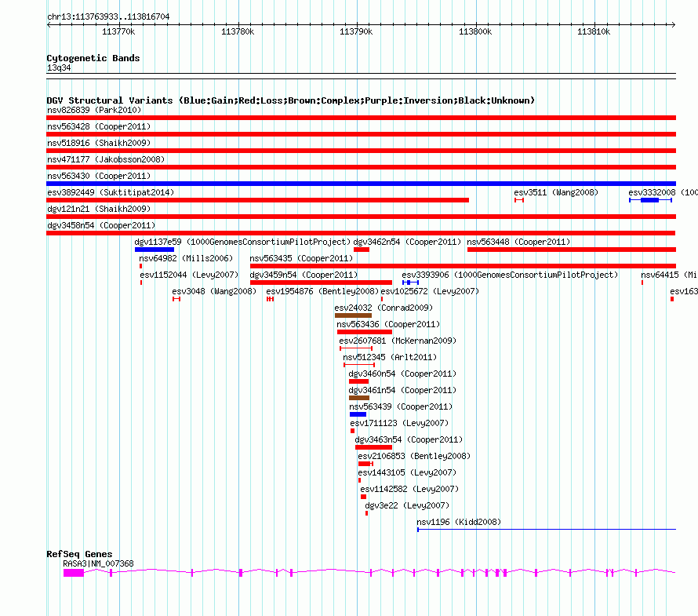Click the ruler's left arrow end
The image size is (698, 616).
click(49, 25)
